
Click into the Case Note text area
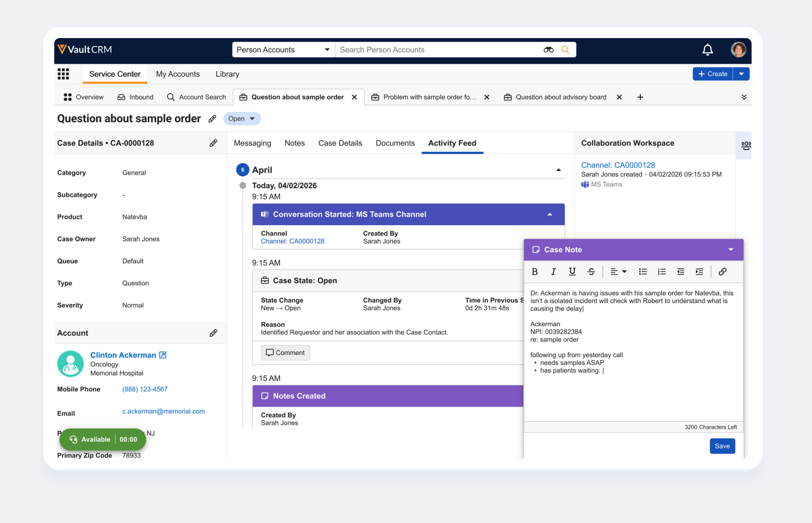pyautogui.click(x=633, y=352)
